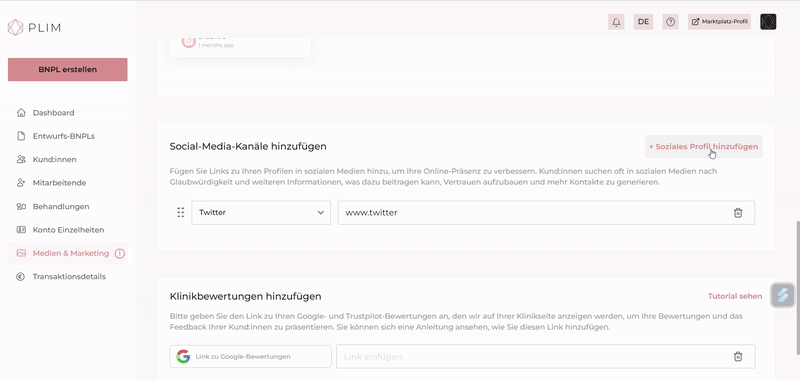Screen dimensions: 800x380
Task: Click the Medien & Marketing image icon
Action: tap(21, 253)
